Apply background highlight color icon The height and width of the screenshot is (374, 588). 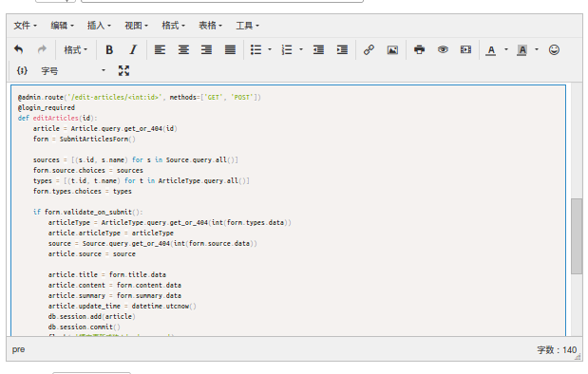(522, 50)
